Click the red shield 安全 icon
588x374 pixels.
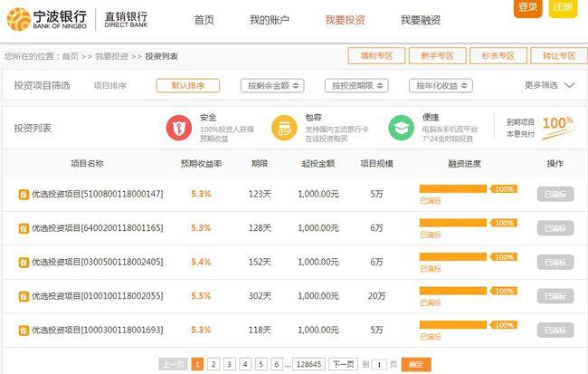[179, 128]
